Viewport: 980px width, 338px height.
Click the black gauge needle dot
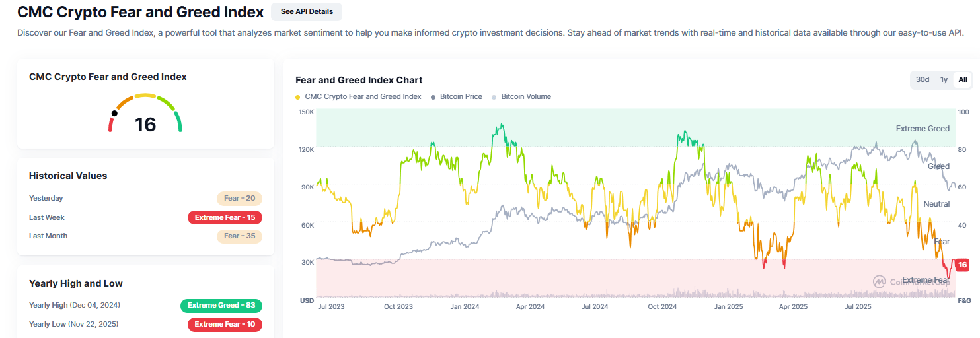click(114, 113)
